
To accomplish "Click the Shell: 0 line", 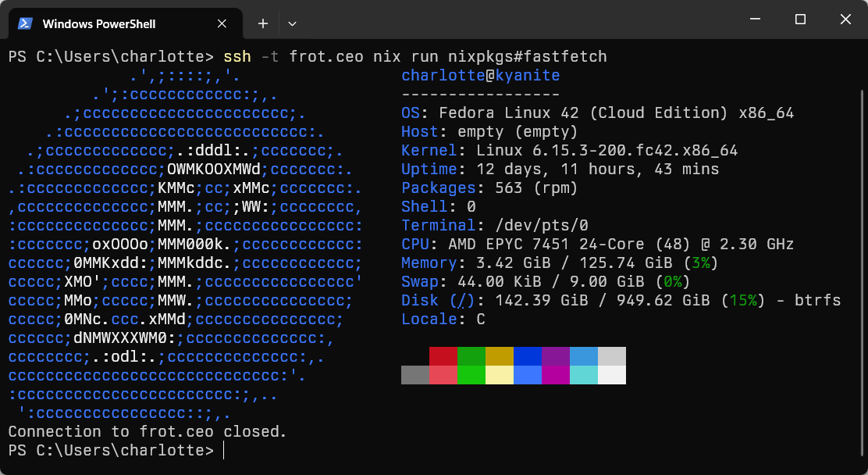I will [x=439, y=207].
